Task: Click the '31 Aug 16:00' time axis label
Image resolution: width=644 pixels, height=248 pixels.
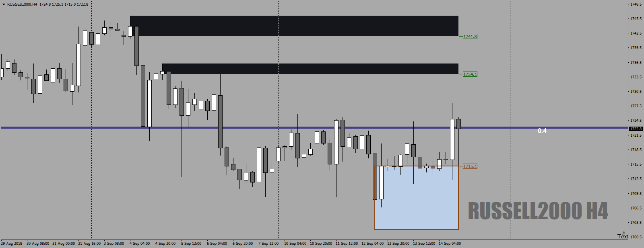Action: pyautogui.click(x=89, y=244)
